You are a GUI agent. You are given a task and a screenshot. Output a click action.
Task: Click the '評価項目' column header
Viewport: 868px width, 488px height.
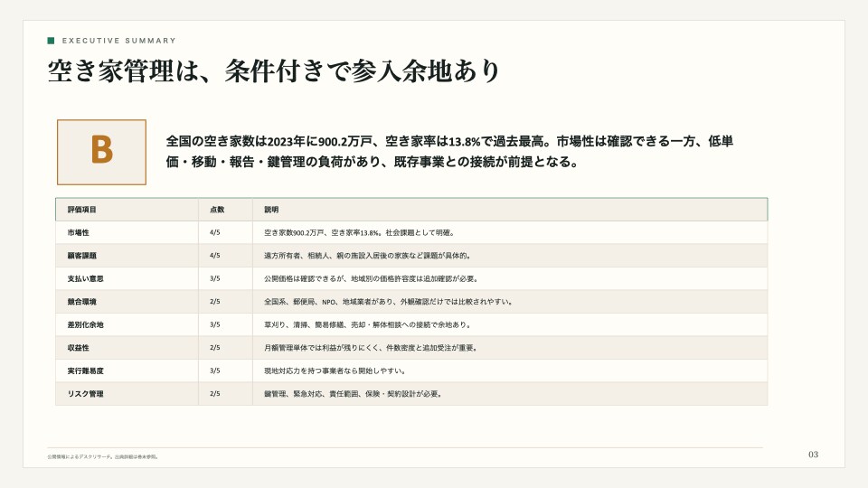[82, 210]
